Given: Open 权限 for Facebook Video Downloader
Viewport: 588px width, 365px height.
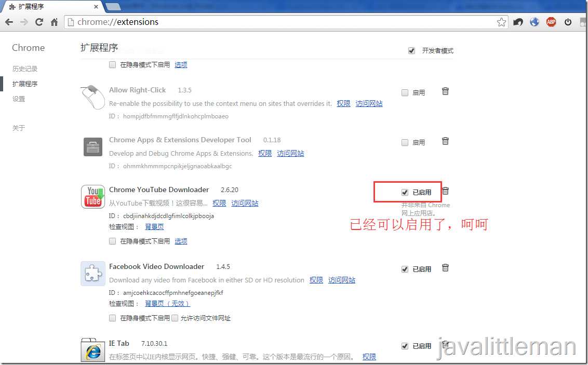Looking at the screenshot, I should [316, 280].
